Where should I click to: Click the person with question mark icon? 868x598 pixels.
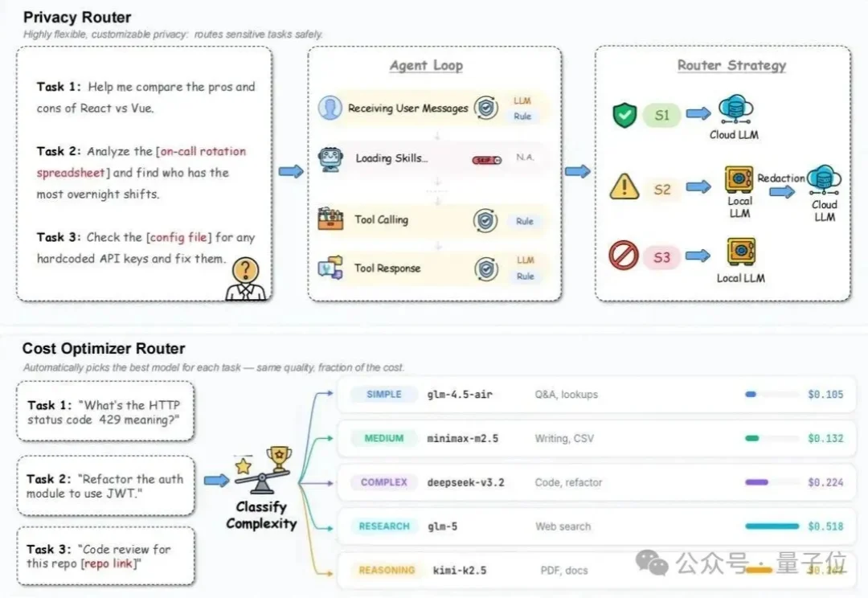(x=246, y=279)
